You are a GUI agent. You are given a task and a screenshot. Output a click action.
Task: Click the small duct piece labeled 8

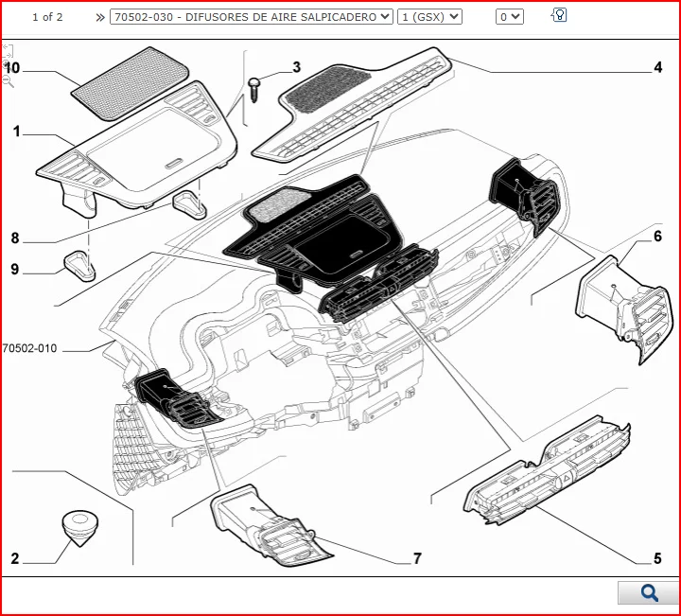(190, 204)
